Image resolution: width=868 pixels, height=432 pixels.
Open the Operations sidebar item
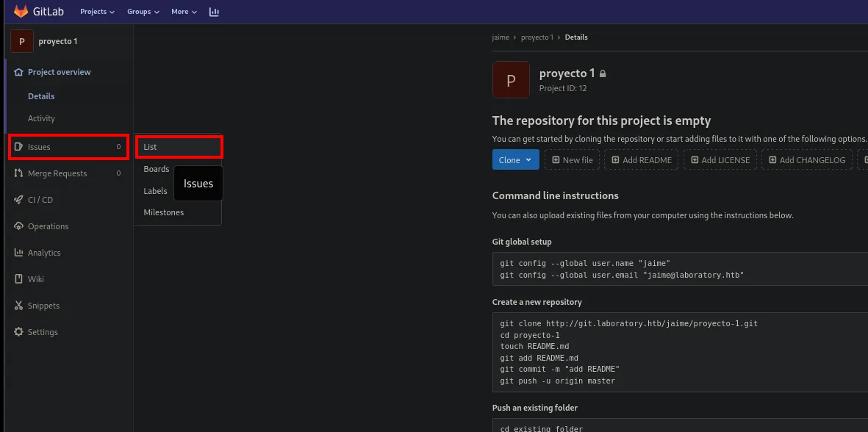68,226
